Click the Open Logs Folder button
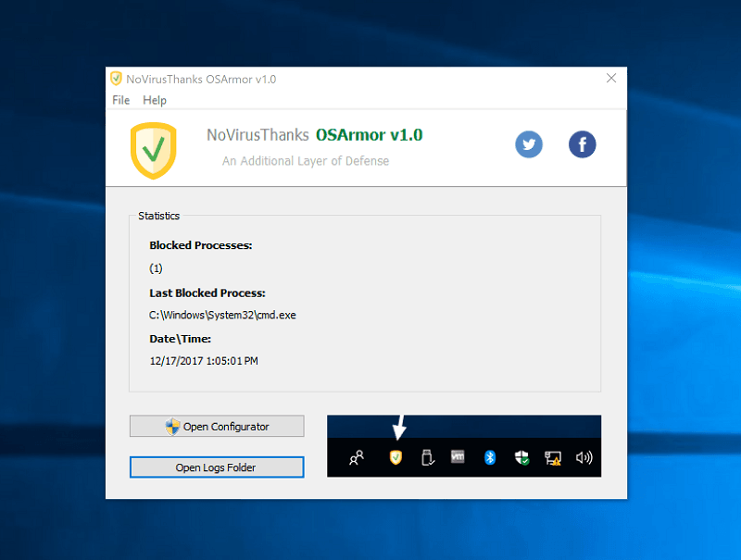This screenshot has width=741, height=560. 217,467
